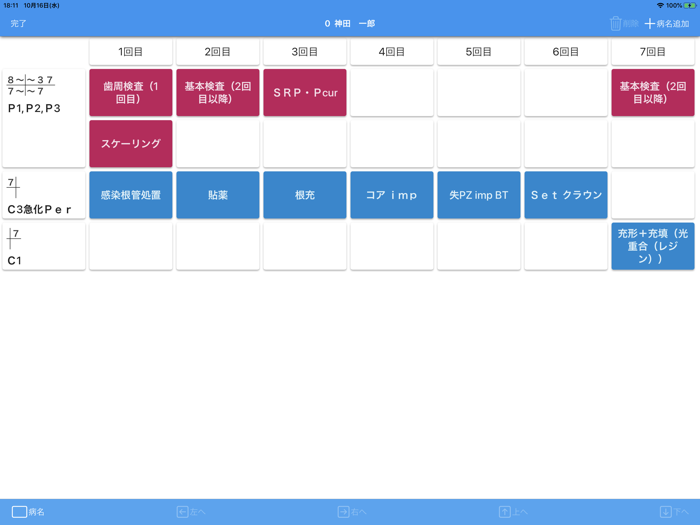
Task: Select the コア imp treatment card
Action: point(392,195)
